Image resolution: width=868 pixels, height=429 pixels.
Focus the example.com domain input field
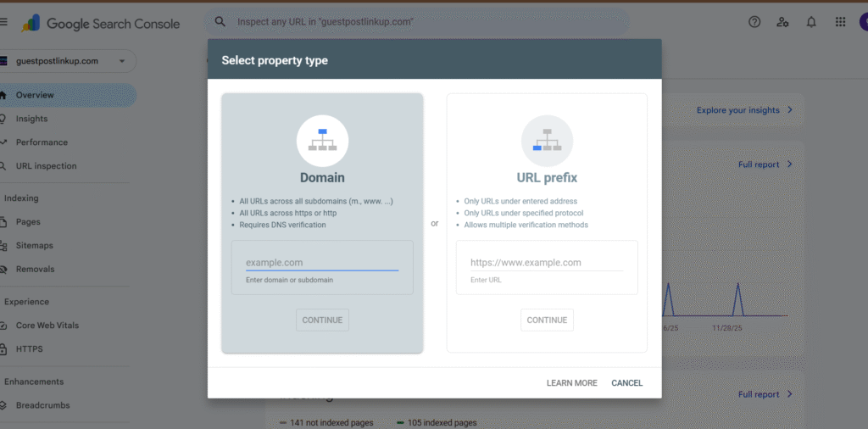(x=321, y=263)
